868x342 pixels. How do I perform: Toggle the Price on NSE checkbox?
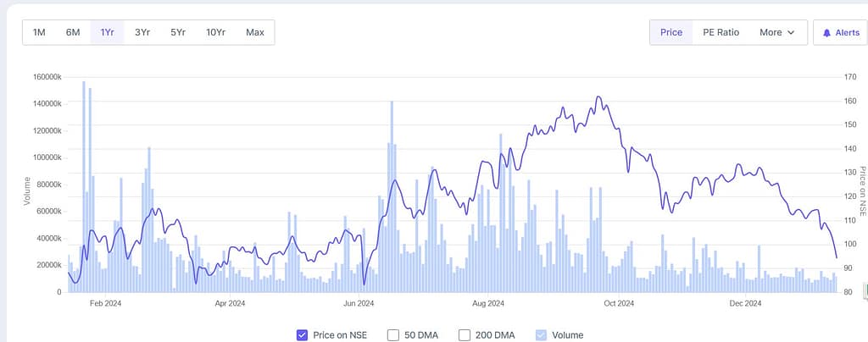coord(302,334)
